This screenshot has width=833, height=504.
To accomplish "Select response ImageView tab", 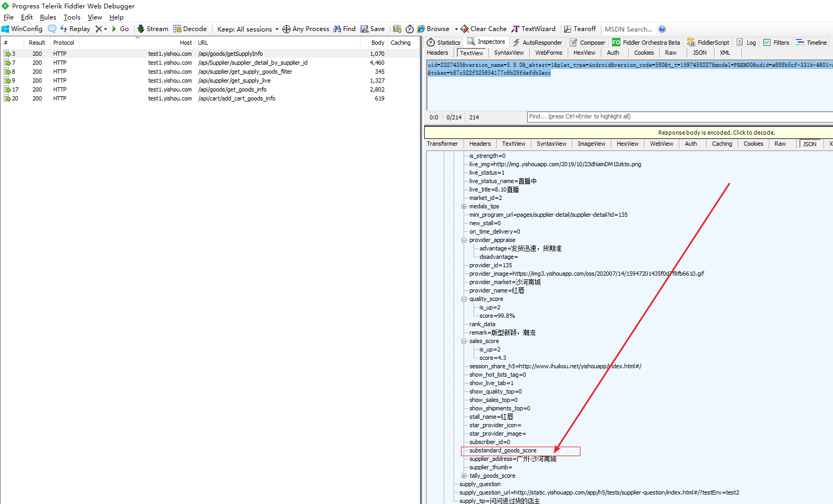I will pos(591,144).
